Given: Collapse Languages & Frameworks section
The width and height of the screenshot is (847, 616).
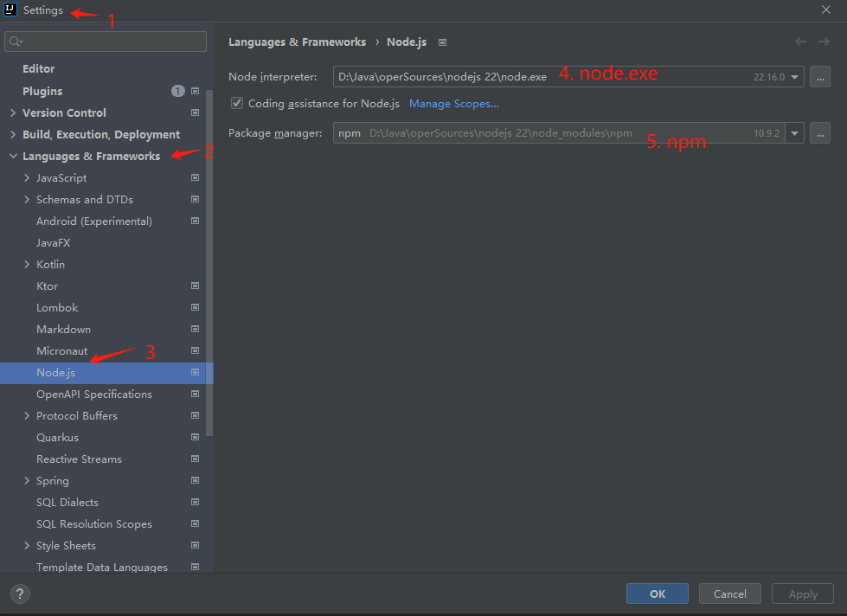Looking at the screenshot, I should 13,156.
